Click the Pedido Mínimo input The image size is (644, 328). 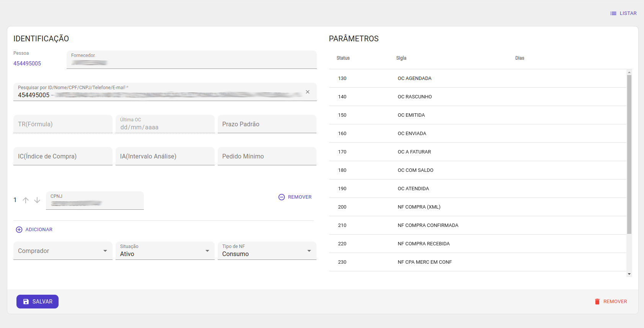click(267, 156)
